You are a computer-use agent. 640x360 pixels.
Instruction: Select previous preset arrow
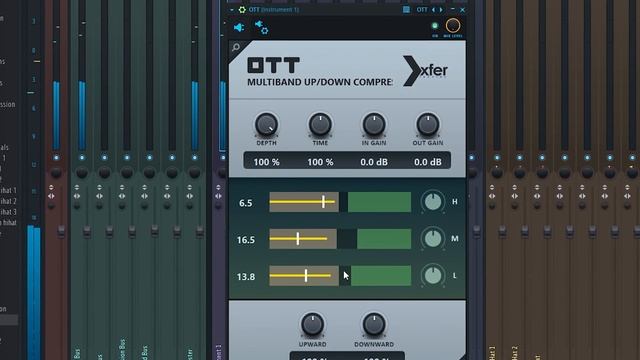pyautogui.click(x=434, y=9)
